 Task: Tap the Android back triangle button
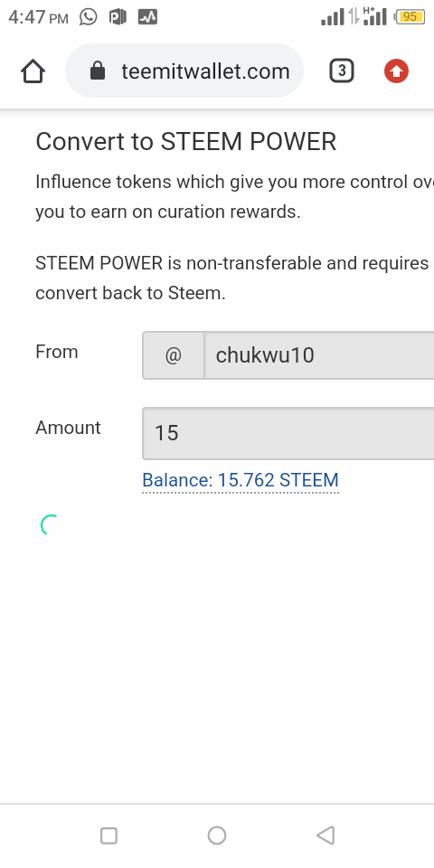point(325,835)
